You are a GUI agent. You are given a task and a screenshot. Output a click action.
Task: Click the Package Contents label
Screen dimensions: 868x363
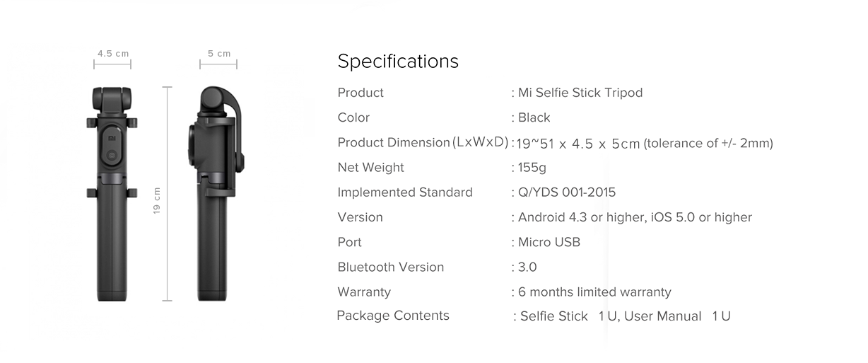tap(393, 316)
